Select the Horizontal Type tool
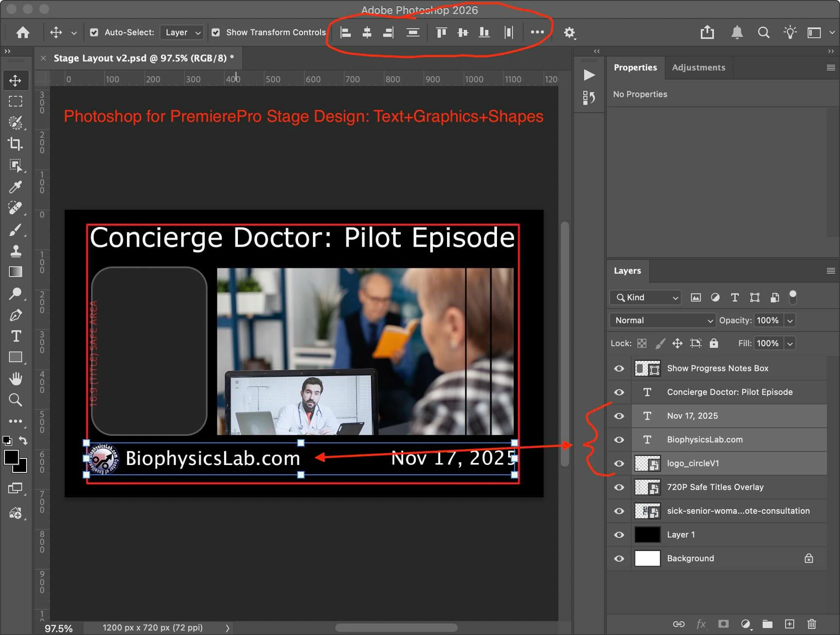Screen dimensions: 840x635 point(16,336)
